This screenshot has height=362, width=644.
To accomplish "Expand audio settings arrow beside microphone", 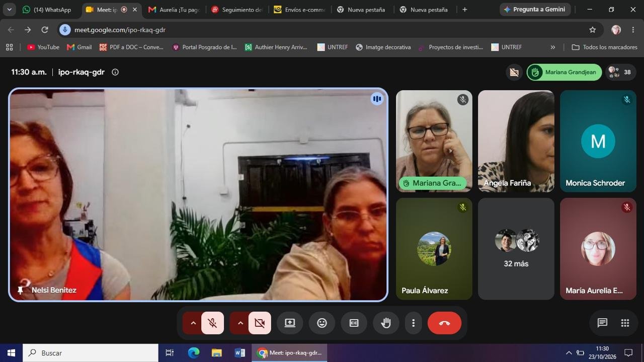I will tap(193, 323).
